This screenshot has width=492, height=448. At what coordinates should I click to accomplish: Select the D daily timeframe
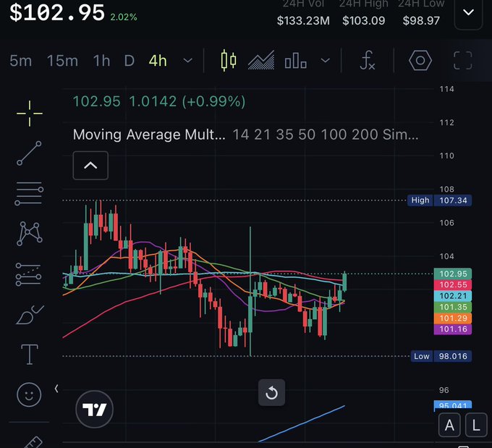130,61
